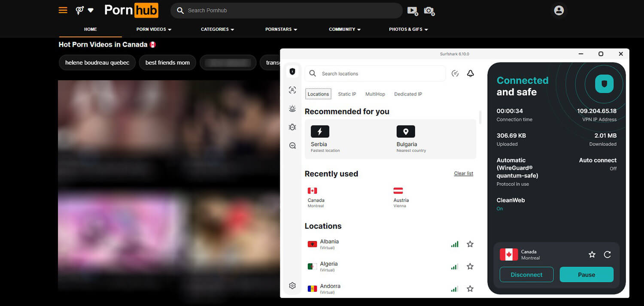The width and height of the screenshot is (644, 306).
Task: Click the Clear list link
Action: coord(464,173)
